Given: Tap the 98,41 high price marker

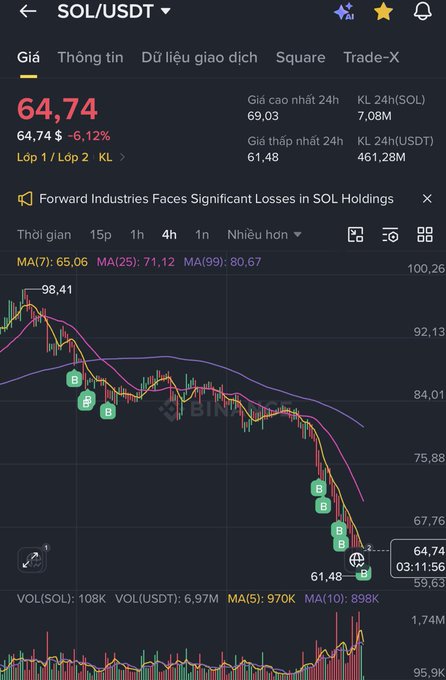Looking at the screenshot, I should (x=56, y=290).
